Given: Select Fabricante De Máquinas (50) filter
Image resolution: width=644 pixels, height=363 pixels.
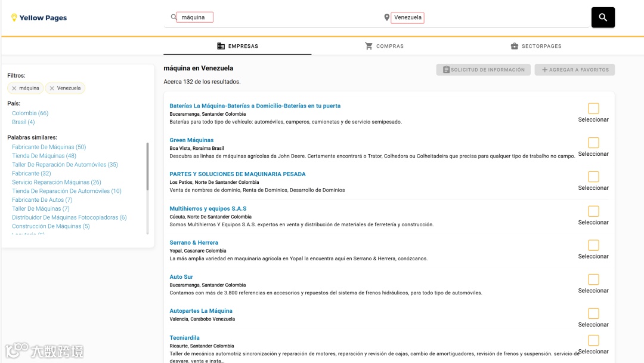Looking at the screenshot, I should click(49, 147).
